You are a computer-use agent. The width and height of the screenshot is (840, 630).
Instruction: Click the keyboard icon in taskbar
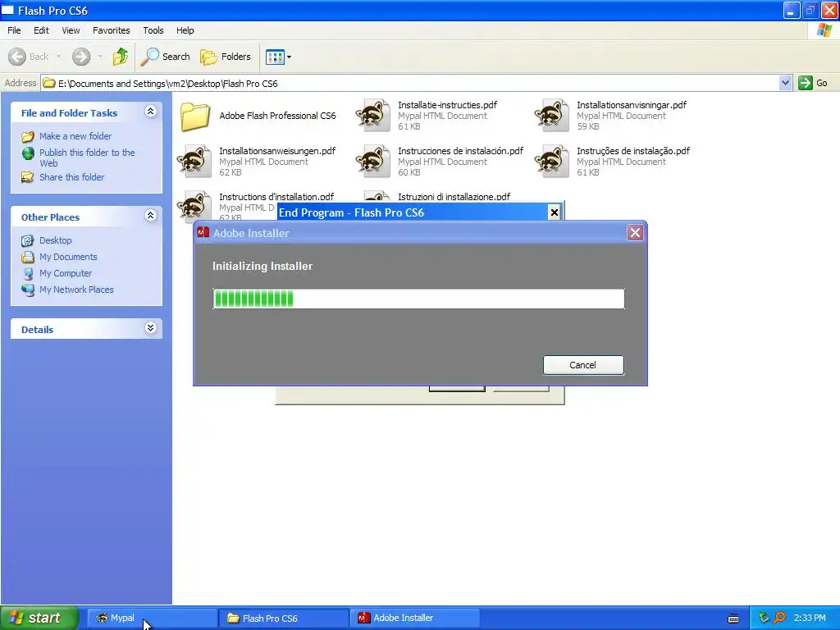click(733, 619)
